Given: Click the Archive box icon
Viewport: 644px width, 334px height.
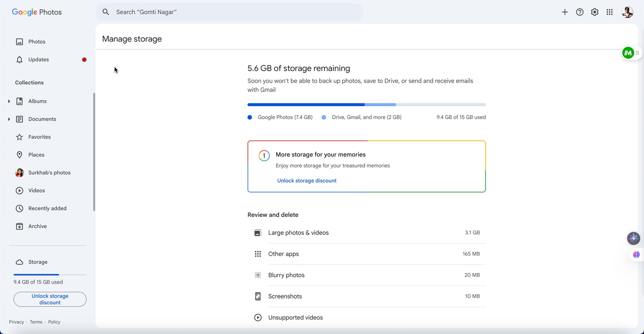Looking at the screenshot, I should point(19,227).
